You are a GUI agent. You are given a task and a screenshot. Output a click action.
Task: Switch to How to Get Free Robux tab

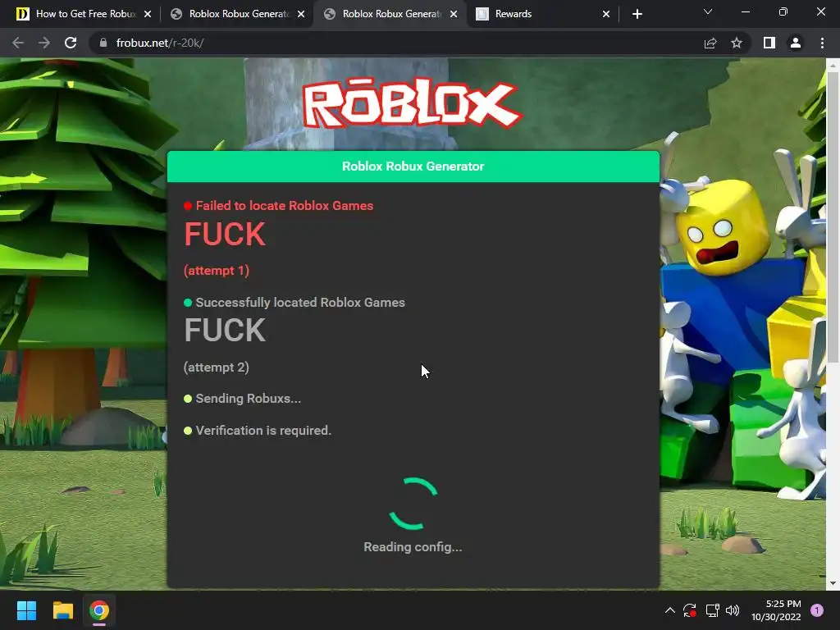pos(85,14)
